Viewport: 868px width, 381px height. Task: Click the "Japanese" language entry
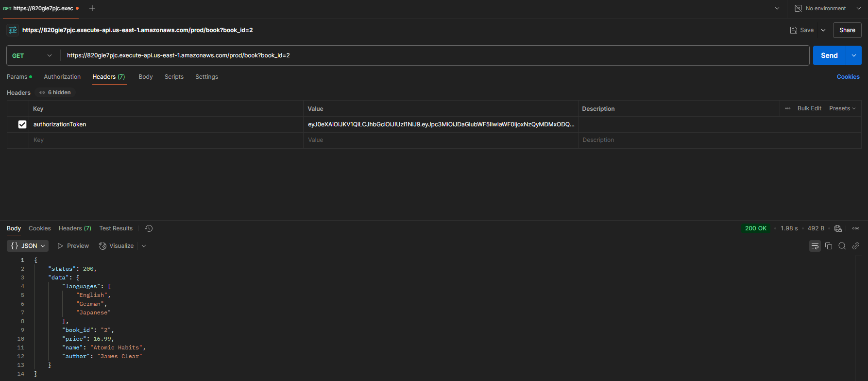pyautogui.click(x=93, y=312)
